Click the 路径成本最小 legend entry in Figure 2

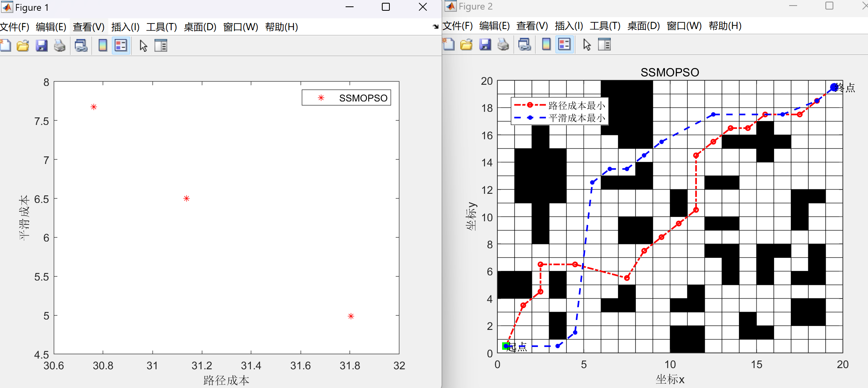pos(576,105)
